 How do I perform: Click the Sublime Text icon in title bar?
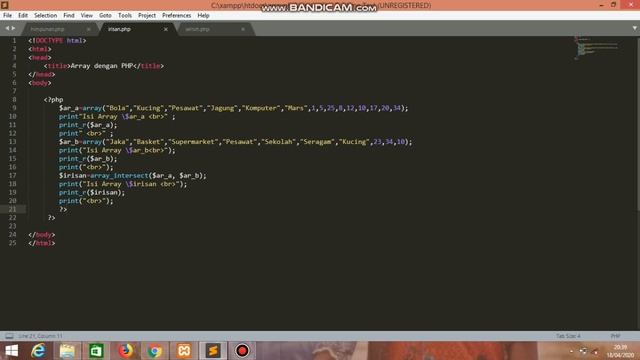tap(4, 5)
